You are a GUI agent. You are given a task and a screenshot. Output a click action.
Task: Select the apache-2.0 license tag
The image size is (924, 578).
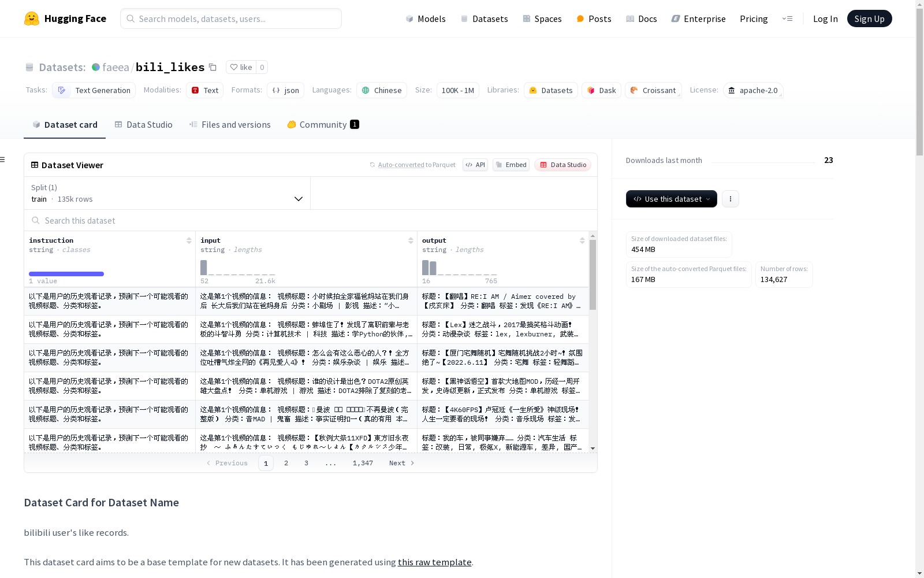[753, 90]
